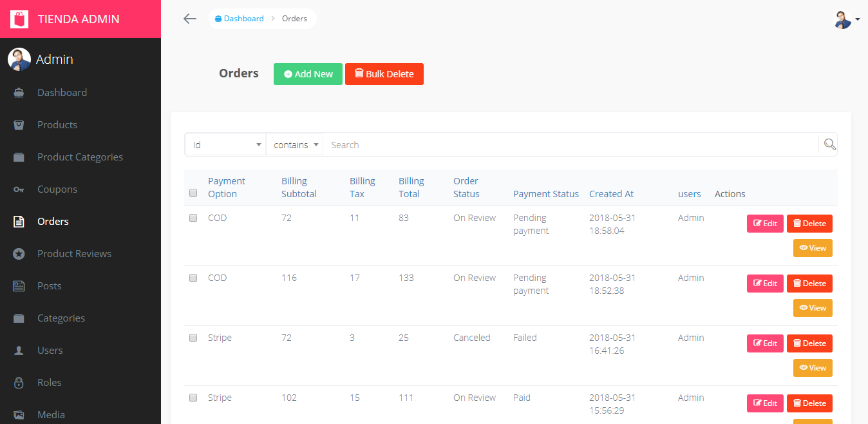This screenshot has height=424, width=868.
Task: Click the Orders document icon in sidebar
Action: point(19,222)
